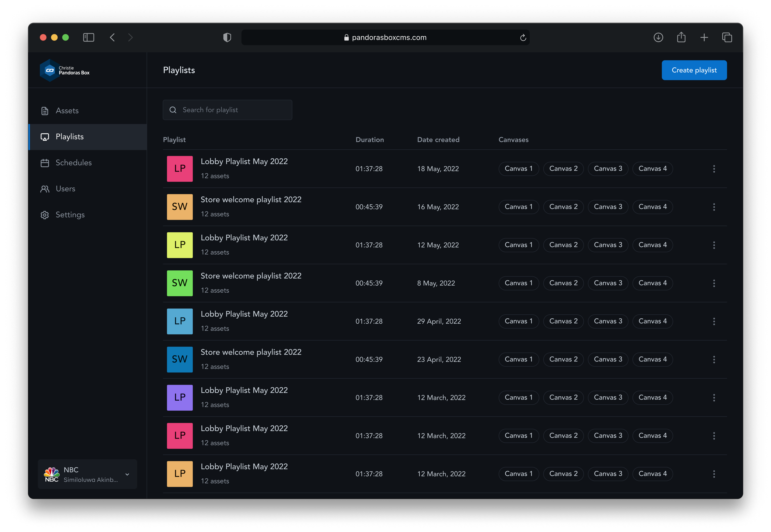Screen dimensions: 771x532
Task: Open options menu for 18 May playlist
Action: coord(714,169)
